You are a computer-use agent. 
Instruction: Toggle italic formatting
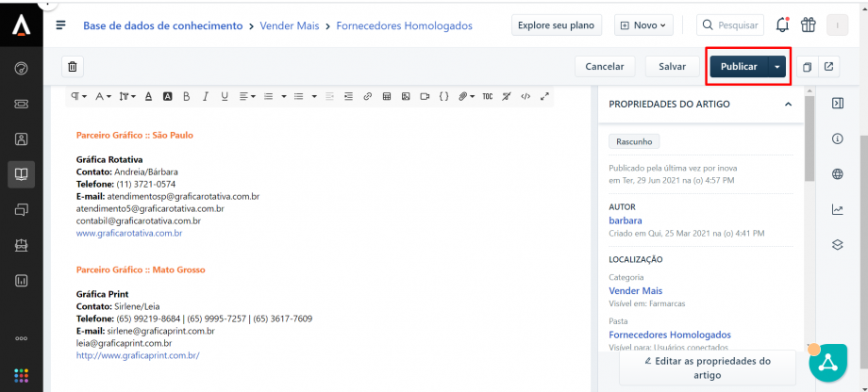[x=206, y=96]
